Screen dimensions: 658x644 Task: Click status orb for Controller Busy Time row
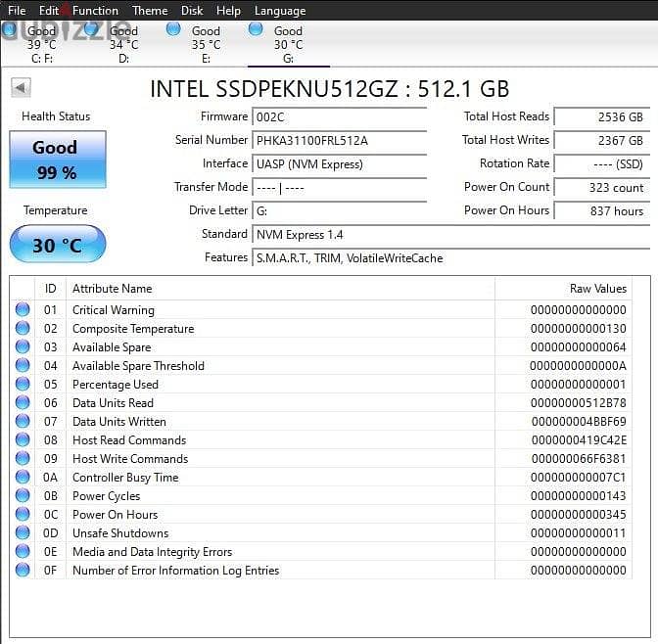tap(23, 477)
